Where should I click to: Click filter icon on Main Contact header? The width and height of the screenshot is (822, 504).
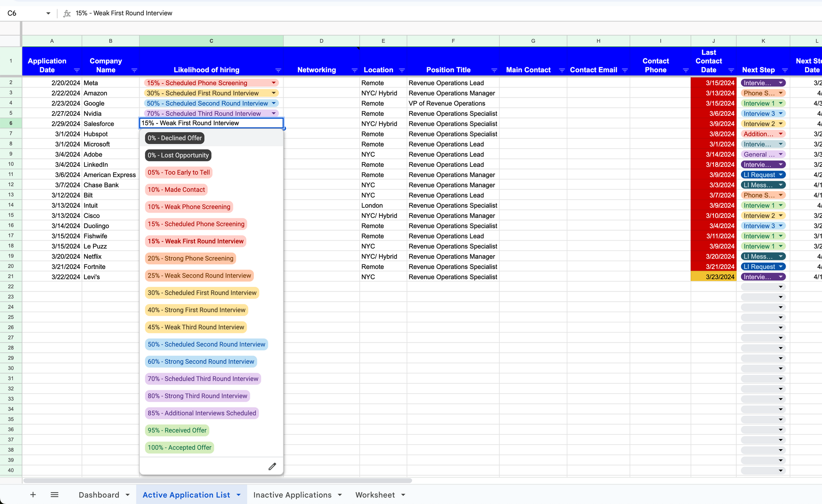[x=562, y=70]
